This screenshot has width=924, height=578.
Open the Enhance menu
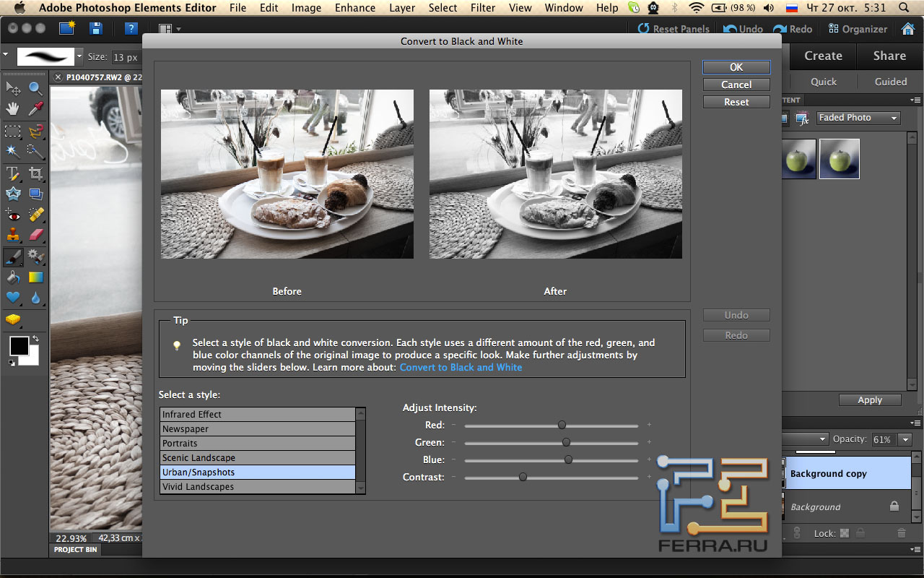pos(354,8)
